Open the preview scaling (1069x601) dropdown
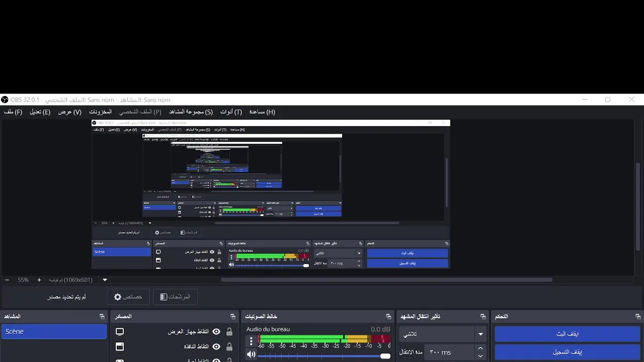Screen dimensions: 644x362 click(x=105, y=280)
